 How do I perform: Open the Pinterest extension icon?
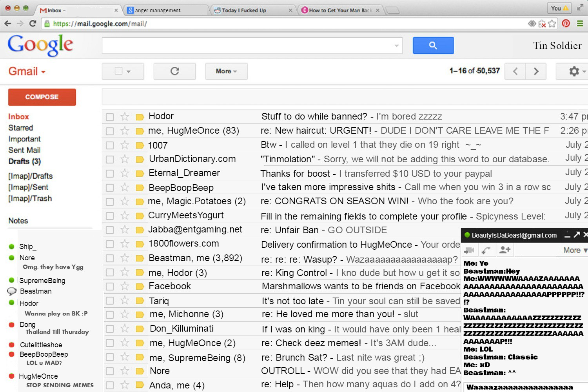tap(566, 24)
